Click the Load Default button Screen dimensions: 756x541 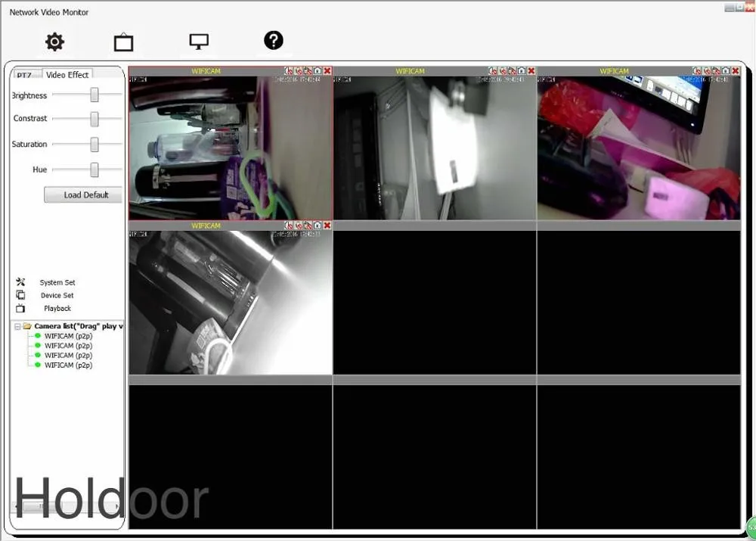coord(83,195)
